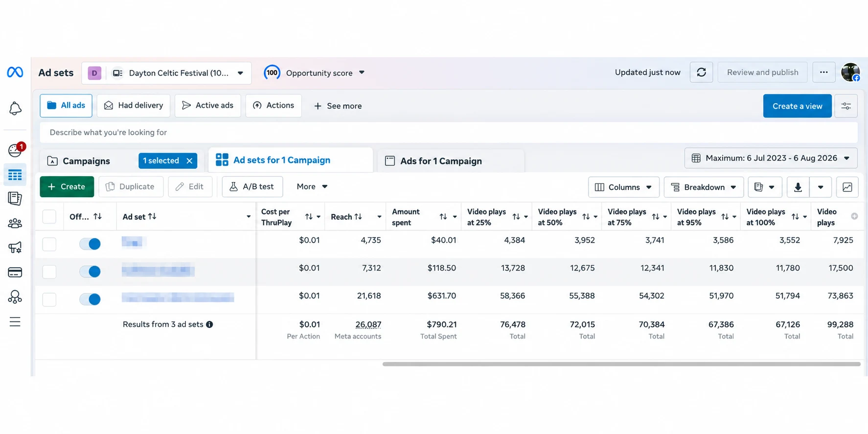Select the Had delivery filter tab
Screen dimensions: 868x434
134,106
